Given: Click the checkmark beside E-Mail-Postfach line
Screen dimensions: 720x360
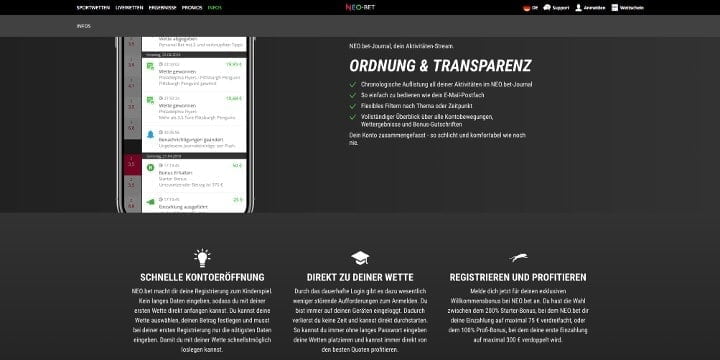Looking at the screenshot, I should tap(353, 95).
